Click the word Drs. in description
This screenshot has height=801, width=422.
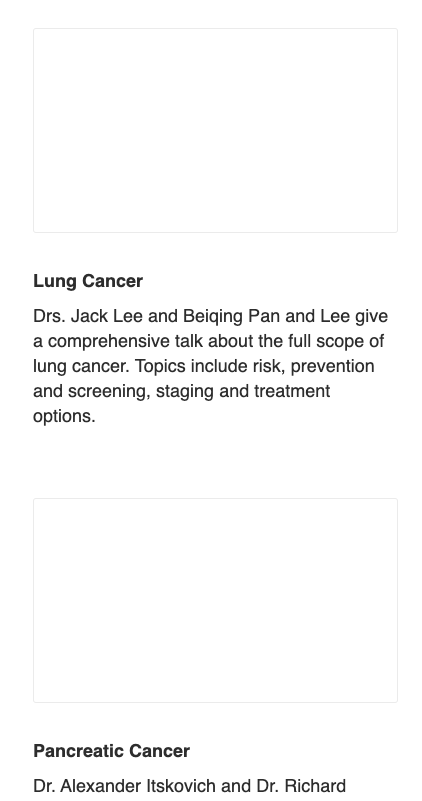(x=49, y=316)
